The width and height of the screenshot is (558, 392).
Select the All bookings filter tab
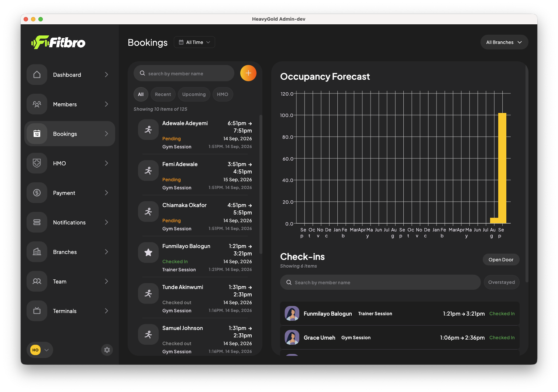coord(141,94)
